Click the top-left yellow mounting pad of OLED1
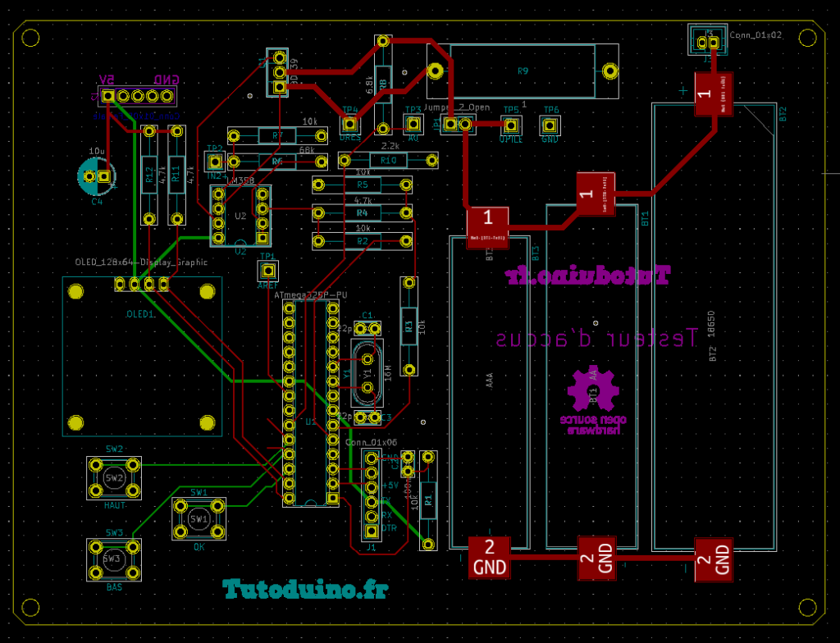The image size is (840, 643). [x=75, y=291]
